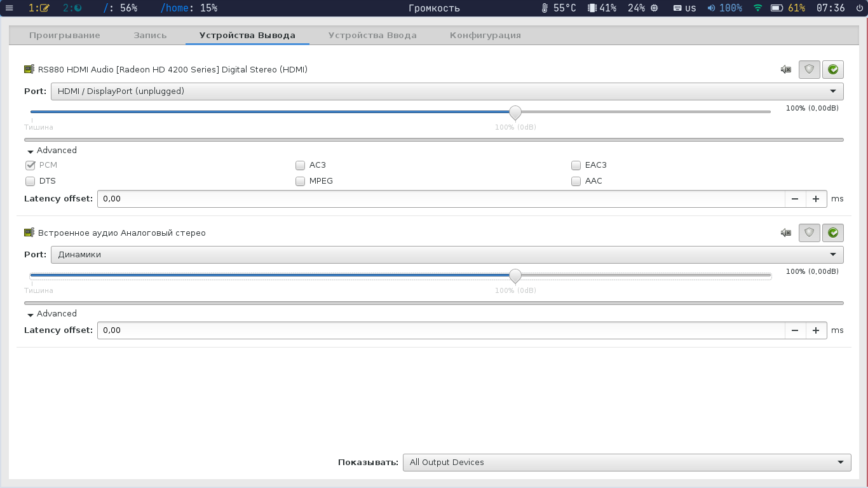
Task: Click the 61% battery indicator
Action: (x=788, y=8)
